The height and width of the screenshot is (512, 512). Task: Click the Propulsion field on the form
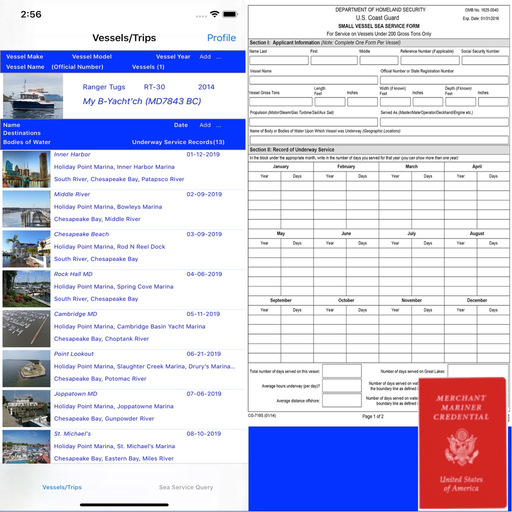[x=314, y=122]
